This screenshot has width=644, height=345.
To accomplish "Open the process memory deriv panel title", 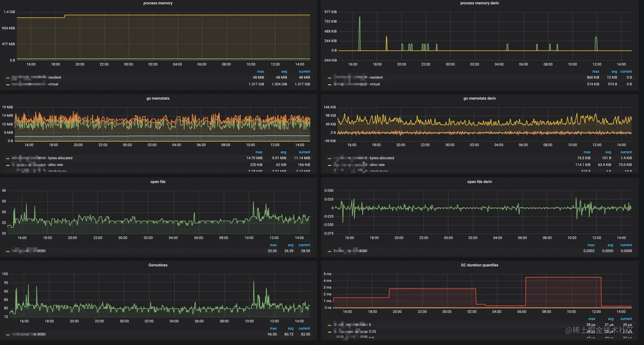I will pos(480,3).
